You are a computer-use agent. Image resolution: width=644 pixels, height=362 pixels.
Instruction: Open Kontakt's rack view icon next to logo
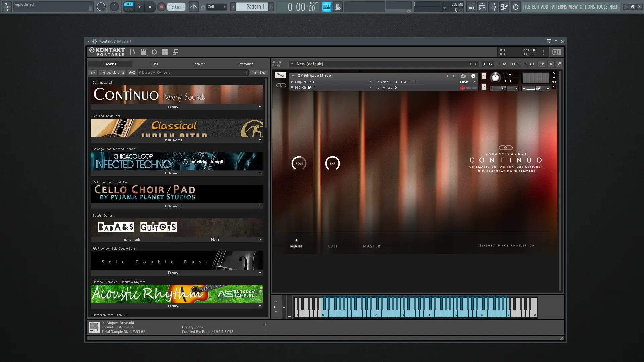pyautogui.click(x=133, y=52)
